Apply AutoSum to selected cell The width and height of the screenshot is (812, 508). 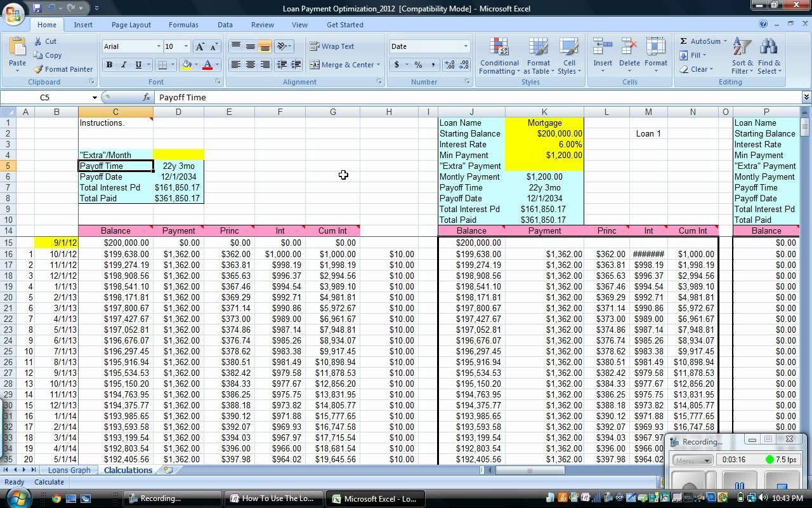[702, 41]
